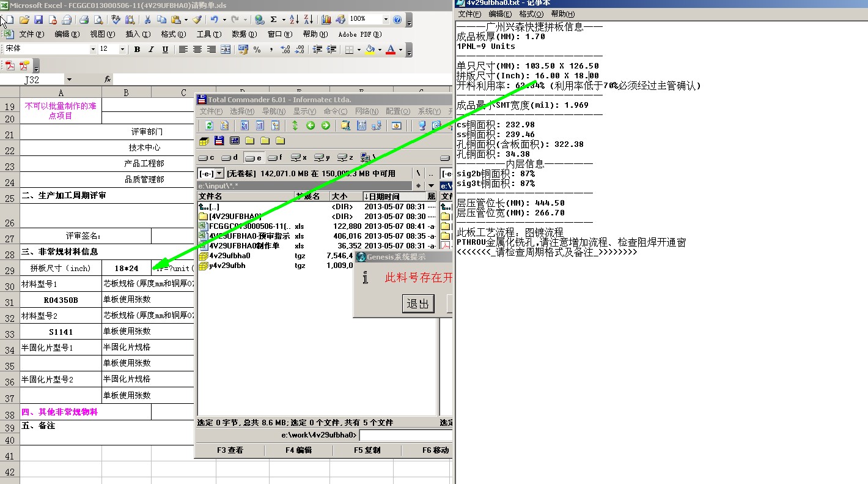Click the Fill Color paint bucket swatch
868x484 pixels.
pos(370,50)
